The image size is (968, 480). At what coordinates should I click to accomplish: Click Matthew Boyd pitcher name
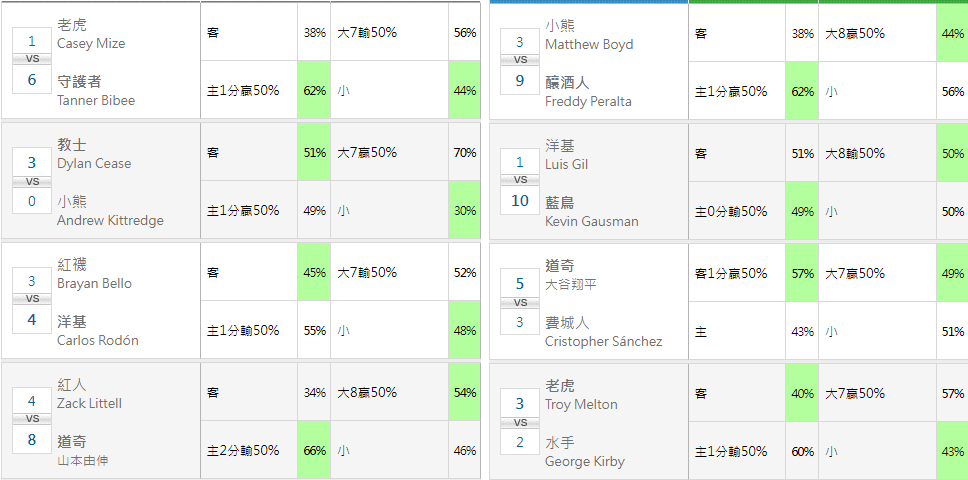tap(589, 45)
